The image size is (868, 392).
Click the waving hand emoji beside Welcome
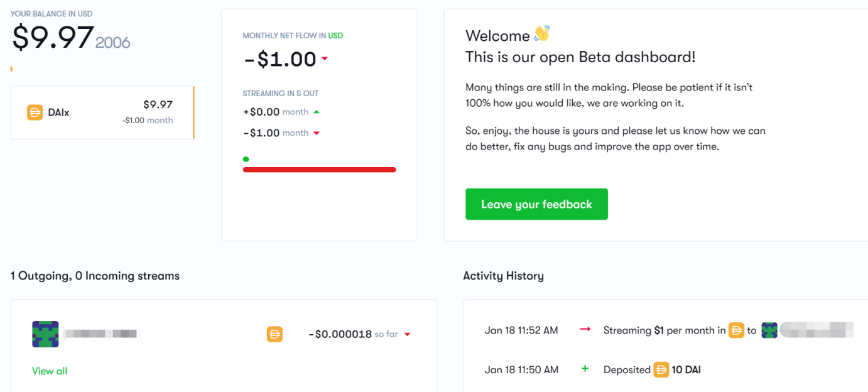[x=541, y=34]
